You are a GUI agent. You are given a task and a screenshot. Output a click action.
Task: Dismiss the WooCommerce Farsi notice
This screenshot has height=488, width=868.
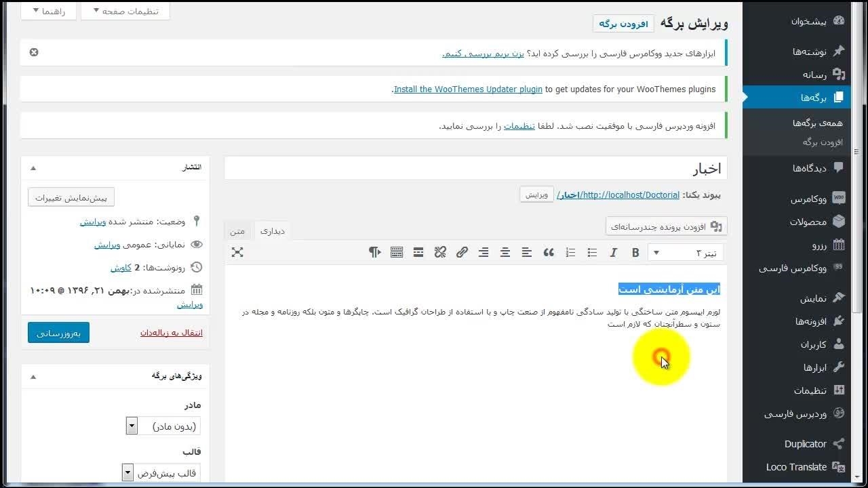34,52
